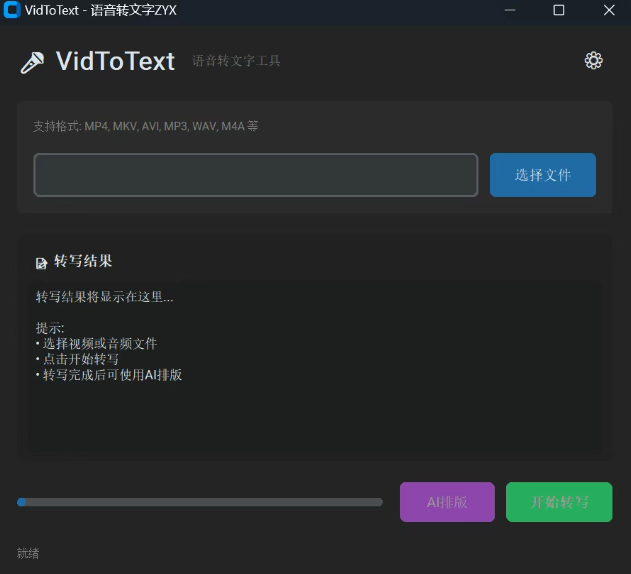Click the hint line 转写完成后可使用AI排版

(x=110, y=375)
